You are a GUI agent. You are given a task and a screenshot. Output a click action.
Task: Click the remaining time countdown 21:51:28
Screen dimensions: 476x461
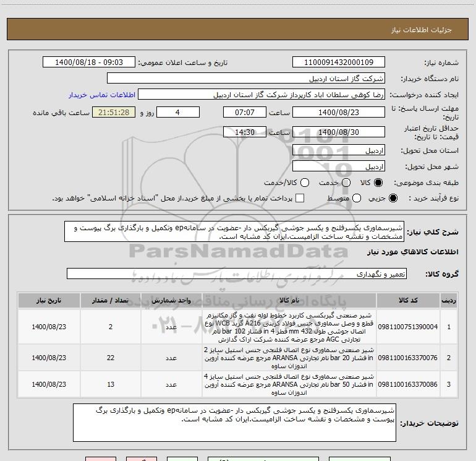[x=114, y=112]
